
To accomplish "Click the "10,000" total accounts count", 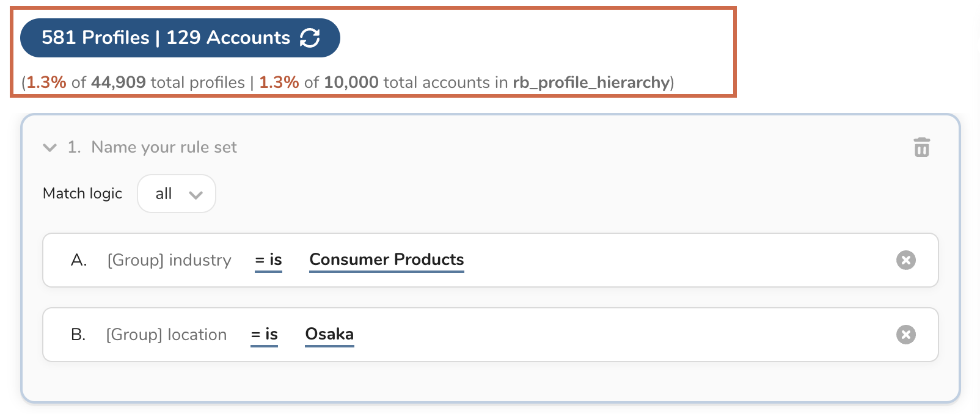I will [x=351, y=82].
